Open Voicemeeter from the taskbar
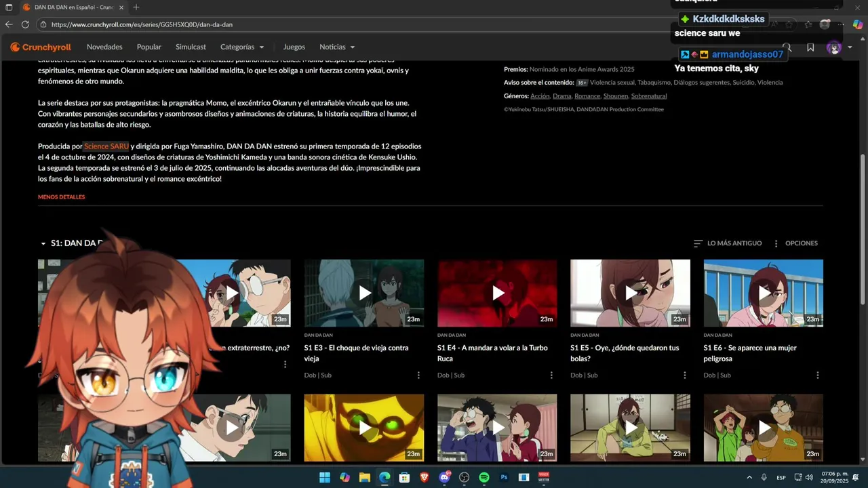 (544, 478)
